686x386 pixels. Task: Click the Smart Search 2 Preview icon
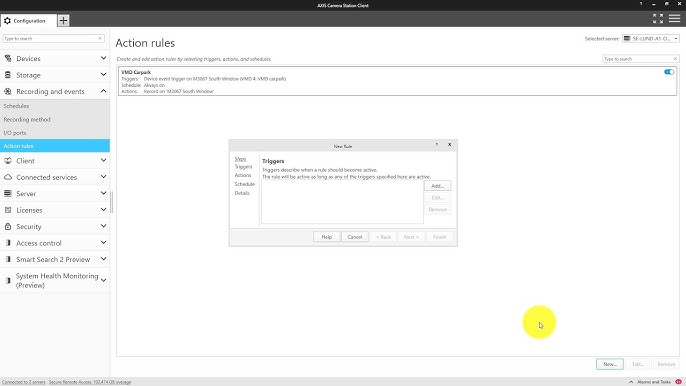(8, 259)
